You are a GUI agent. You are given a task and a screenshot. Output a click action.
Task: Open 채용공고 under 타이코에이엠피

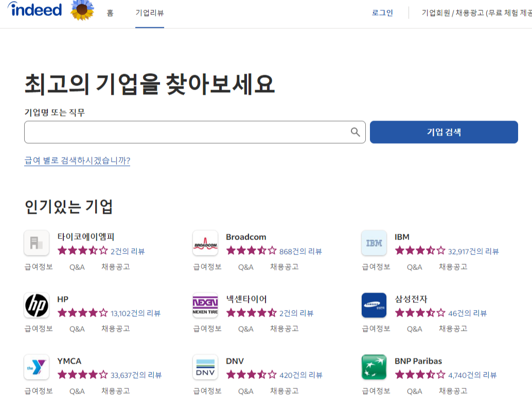point(116,267)
